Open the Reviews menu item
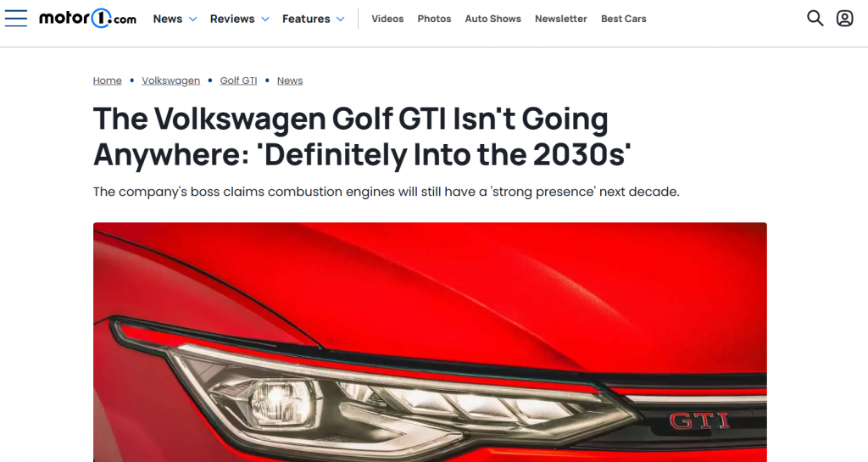The width and height of the screenshot is (868, 462). [x=232, y=19]
